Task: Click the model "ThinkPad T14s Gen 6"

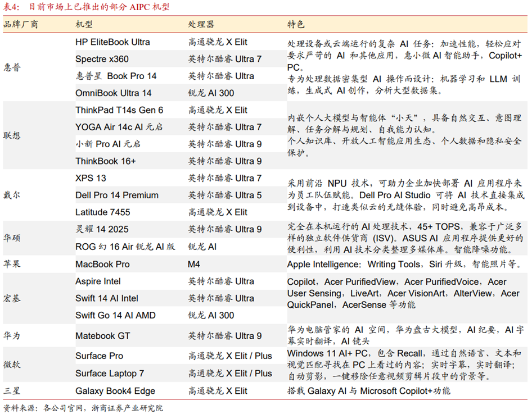Action: (x=119, y=110)
